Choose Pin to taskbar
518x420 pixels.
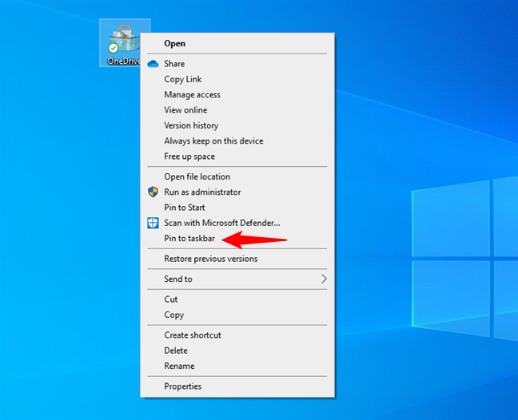(237, 238)
